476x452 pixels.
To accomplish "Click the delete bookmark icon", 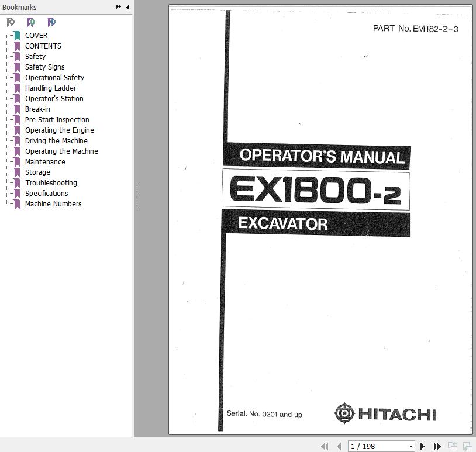I will coord(11,22).
